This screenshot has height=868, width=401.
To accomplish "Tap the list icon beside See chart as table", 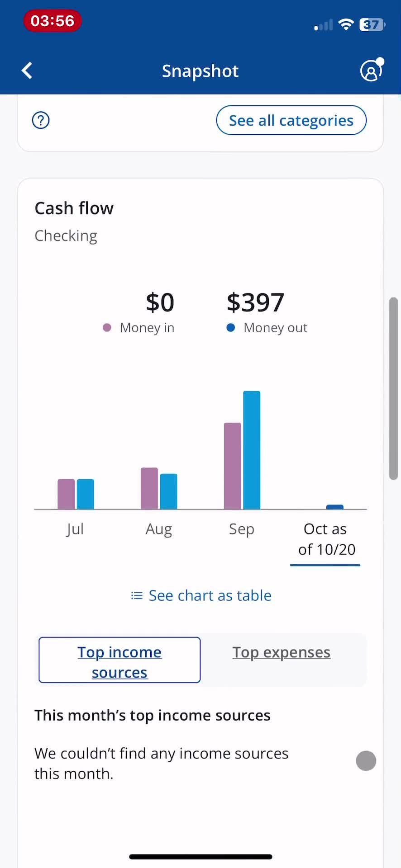I will click(137, 595).
